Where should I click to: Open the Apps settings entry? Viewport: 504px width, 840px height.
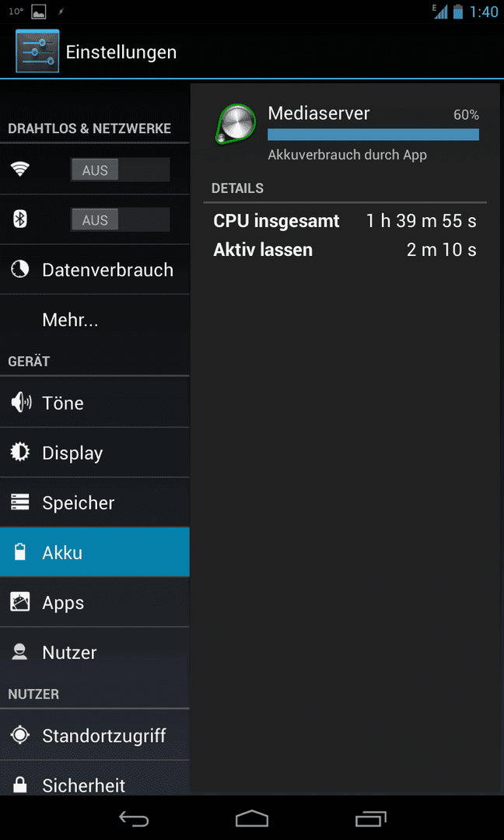[x=95, y=603]
